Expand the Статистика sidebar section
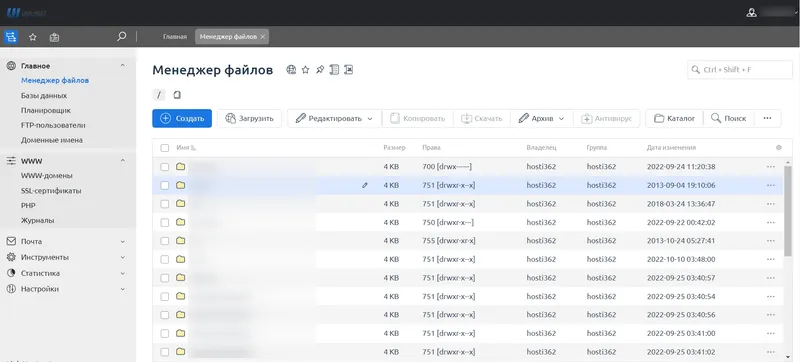 pyautogui.click(x=122, y=273)
